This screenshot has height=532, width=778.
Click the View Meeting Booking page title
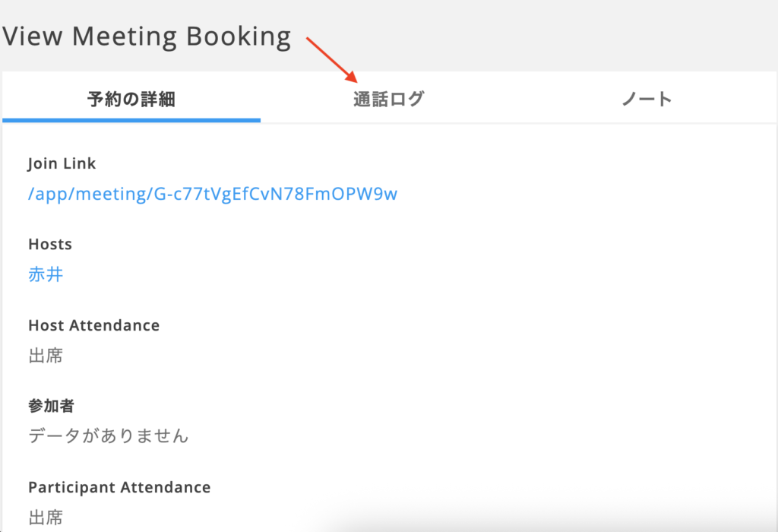pyautogui.click(x=147, y=36)
